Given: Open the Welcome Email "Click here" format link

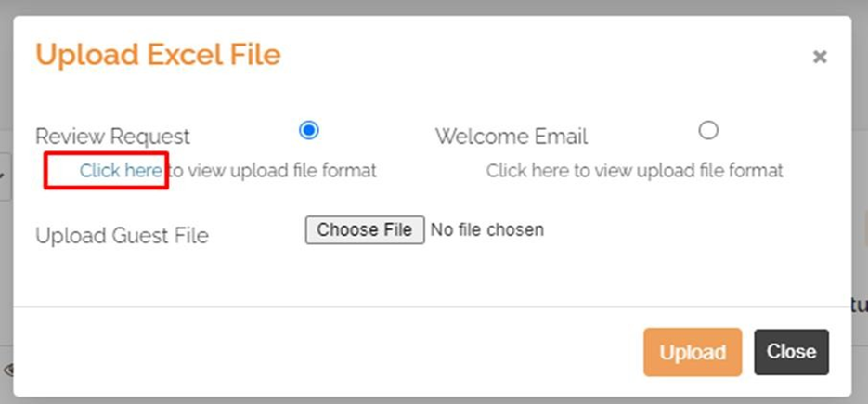Looking at the screenshot, I should click(x=528, y=171).
